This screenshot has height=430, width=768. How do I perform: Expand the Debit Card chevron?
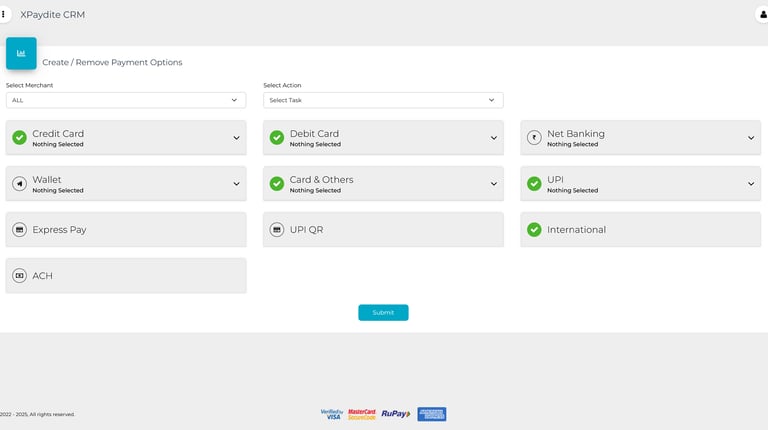(x=494, y=138)
